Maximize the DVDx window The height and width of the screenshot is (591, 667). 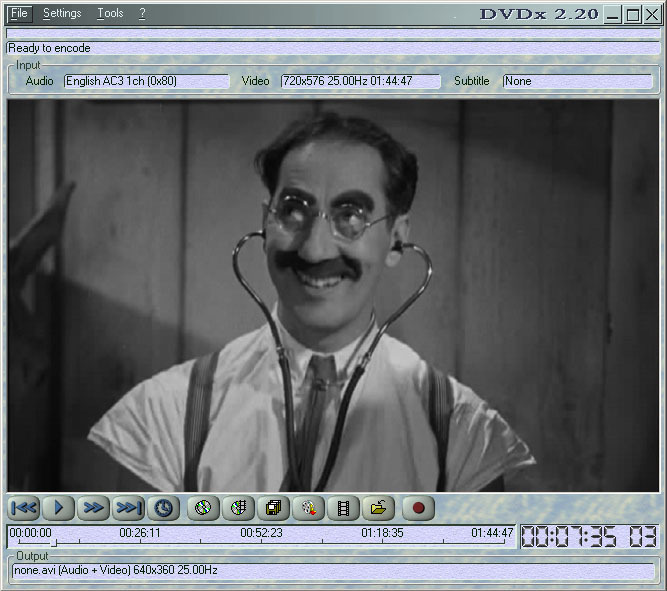(x=633, y=15)
